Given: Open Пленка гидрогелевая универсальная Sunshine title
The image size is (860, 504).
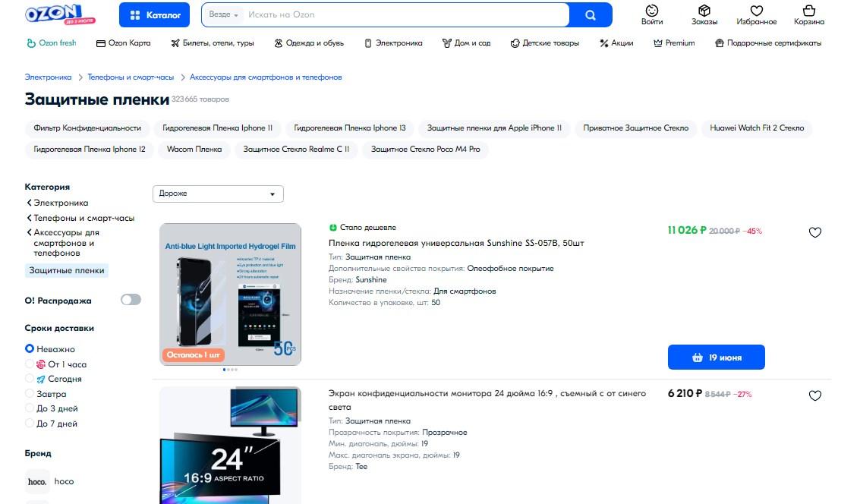Looking at the screenshot, I should (x=455, y=243).
